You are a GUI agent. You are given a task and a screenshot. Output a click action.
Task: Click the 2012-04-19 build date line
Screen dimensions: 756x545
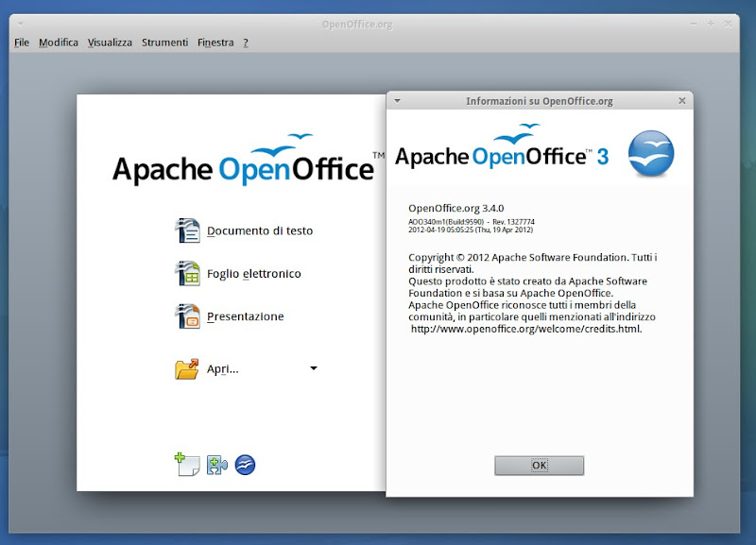471,230
